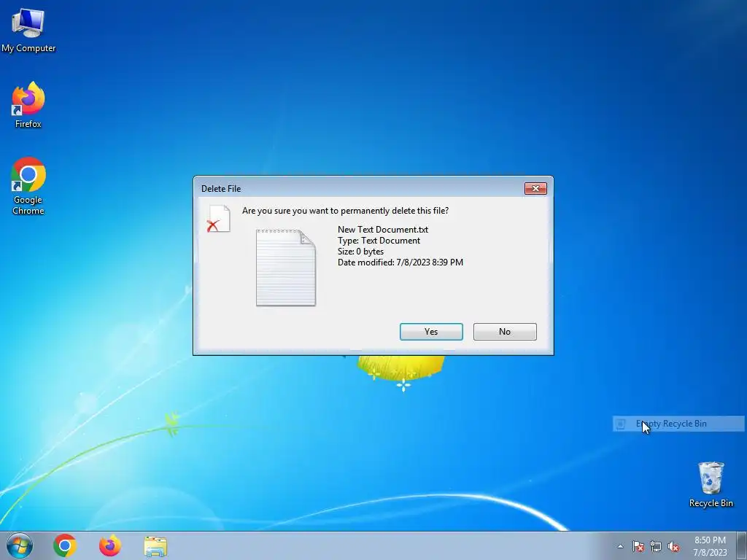Click the Show Desktop strip after the clock
Screen dimensions: 747x560
742,545
